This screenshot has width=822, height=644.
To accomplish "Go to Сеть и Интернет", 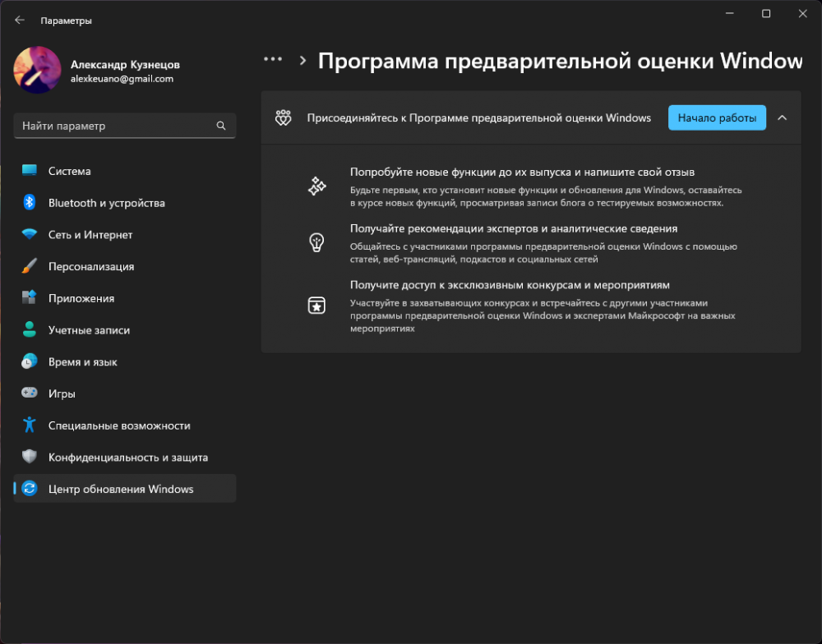I will point(125,235).
